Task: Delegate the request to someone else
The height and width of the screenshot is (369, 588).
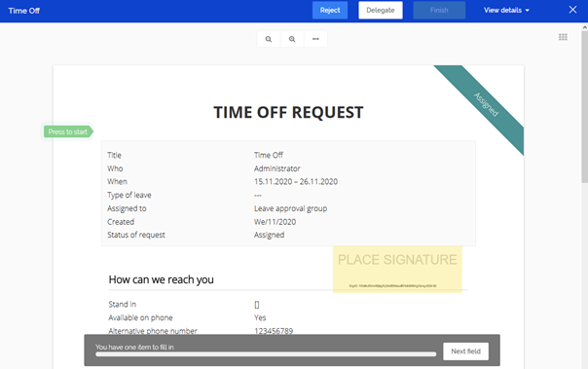Action: tap(381, 10)
